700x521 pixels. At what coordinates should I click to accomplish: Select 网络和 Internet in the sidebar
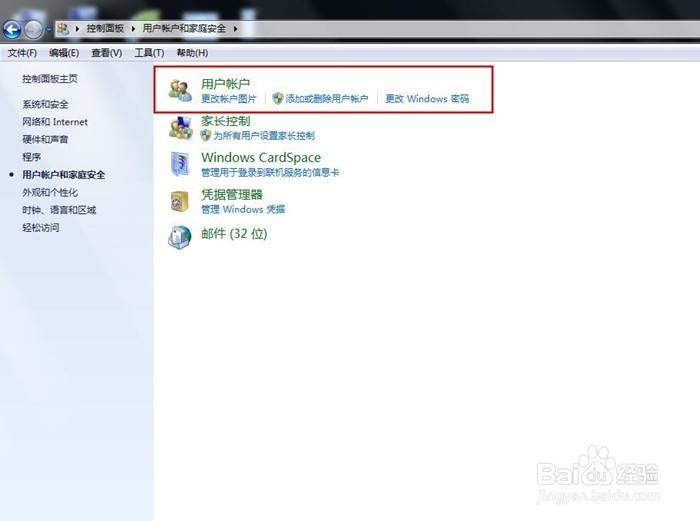point(55,122)
